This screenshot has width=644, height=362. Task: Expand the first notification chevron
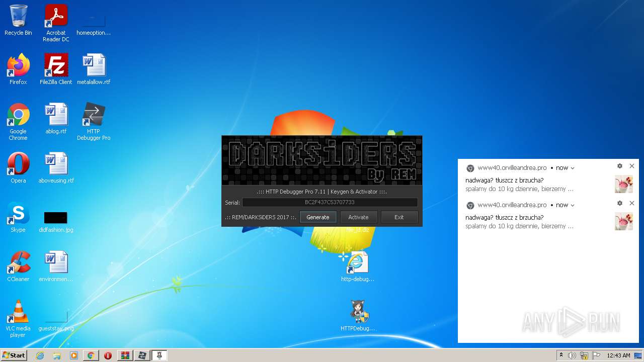coord(573,168)
